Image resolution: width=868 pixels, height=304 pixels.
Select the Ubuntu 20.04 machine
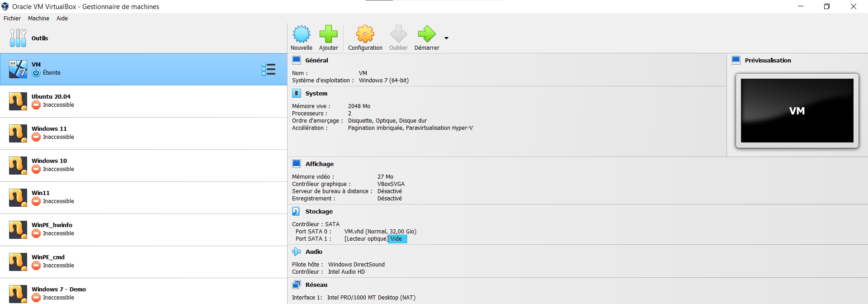tap(51, 101)
